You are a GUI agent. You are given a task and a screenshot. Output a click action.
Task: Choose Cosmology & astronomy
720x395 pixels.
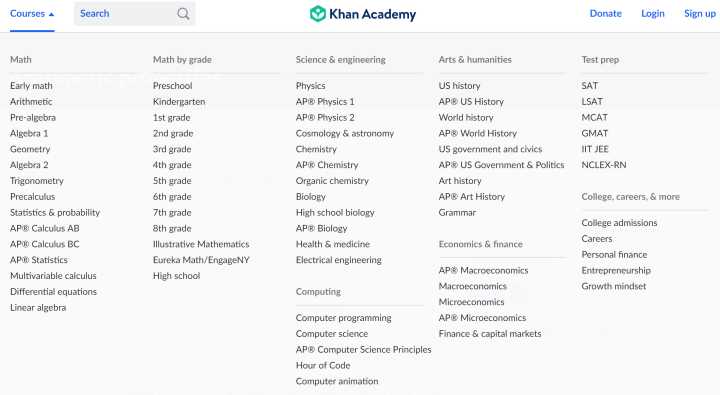pyautogui.click(x=345, y=133)
